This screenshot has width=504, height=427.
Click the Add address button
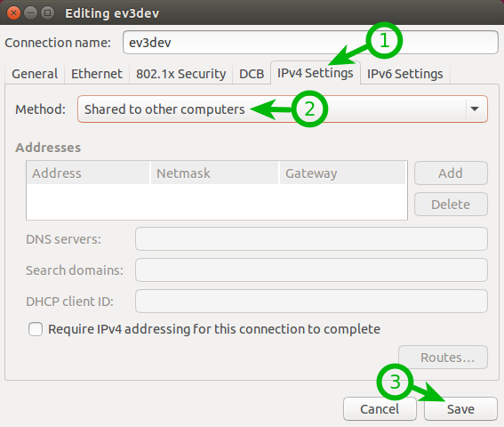coord(451,173)
